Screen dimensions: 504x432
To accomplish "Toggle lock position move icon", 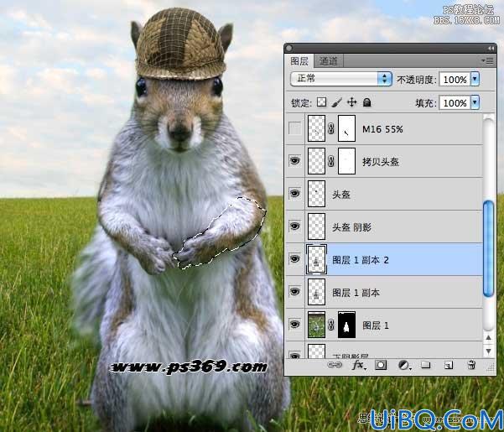I will tap(352, 102).
